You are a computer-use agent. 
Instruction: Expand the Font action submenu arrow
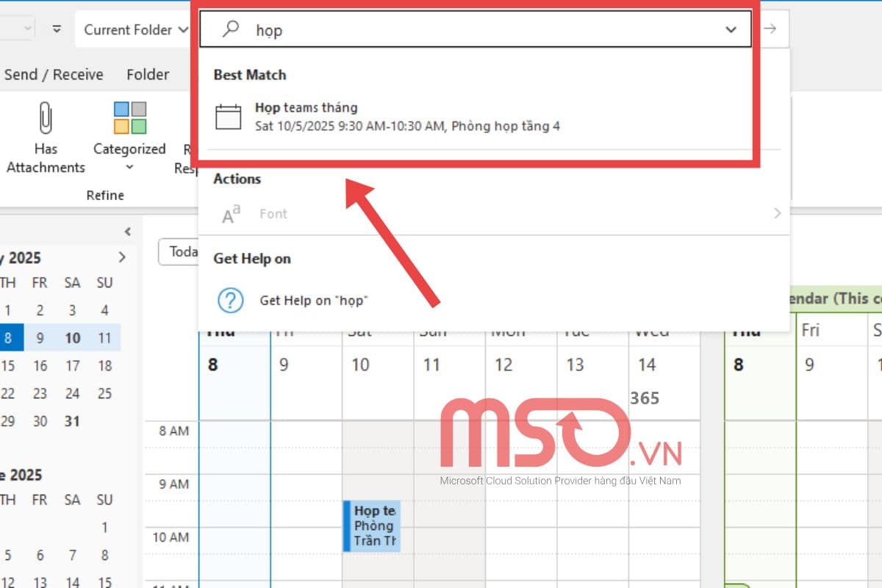tap(777, 213)
